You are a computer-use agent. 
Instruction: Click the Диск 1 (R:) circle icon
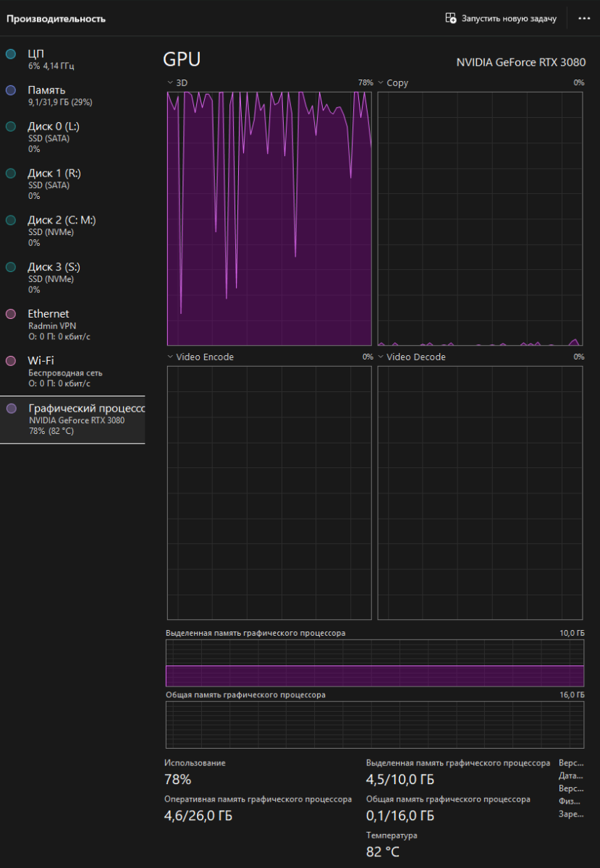[11, 174]
